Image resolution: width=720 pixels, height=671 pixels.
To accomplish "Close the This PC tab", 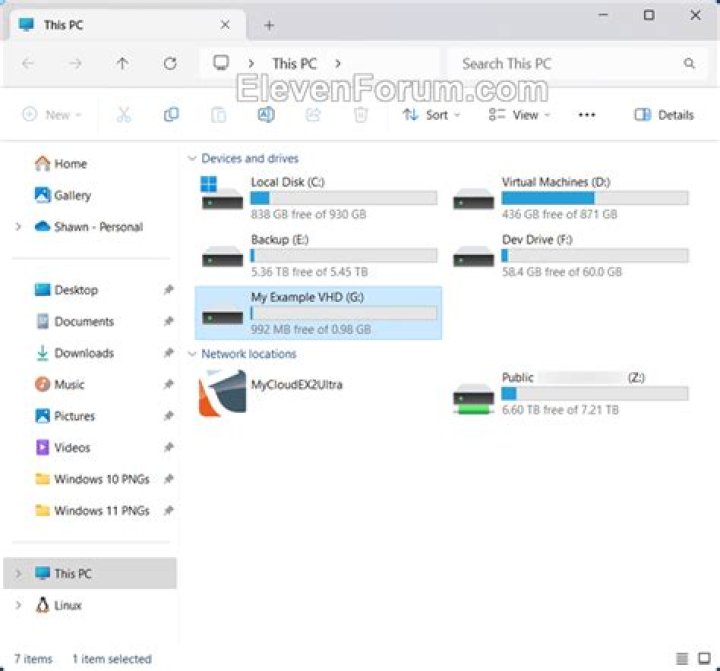I will point(225,24).
